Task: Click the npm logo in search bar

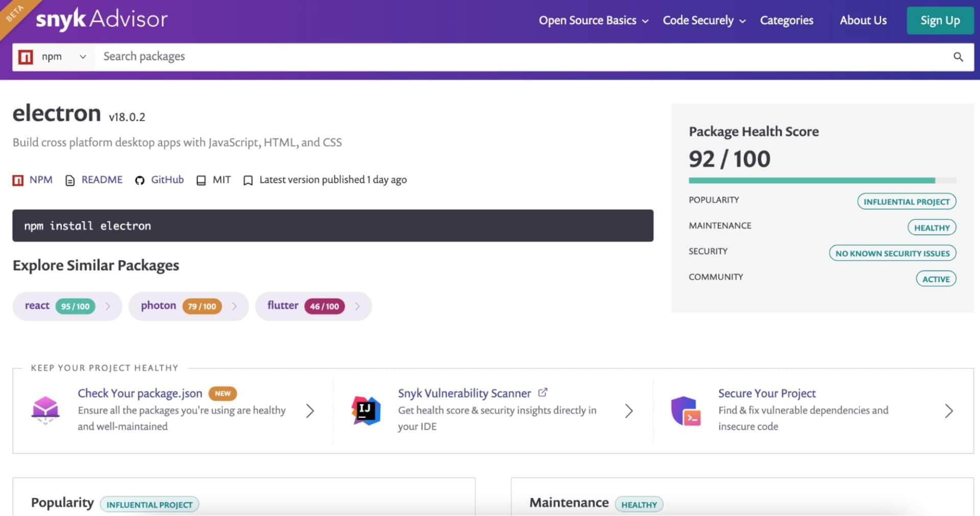Action: coord(26,57)
